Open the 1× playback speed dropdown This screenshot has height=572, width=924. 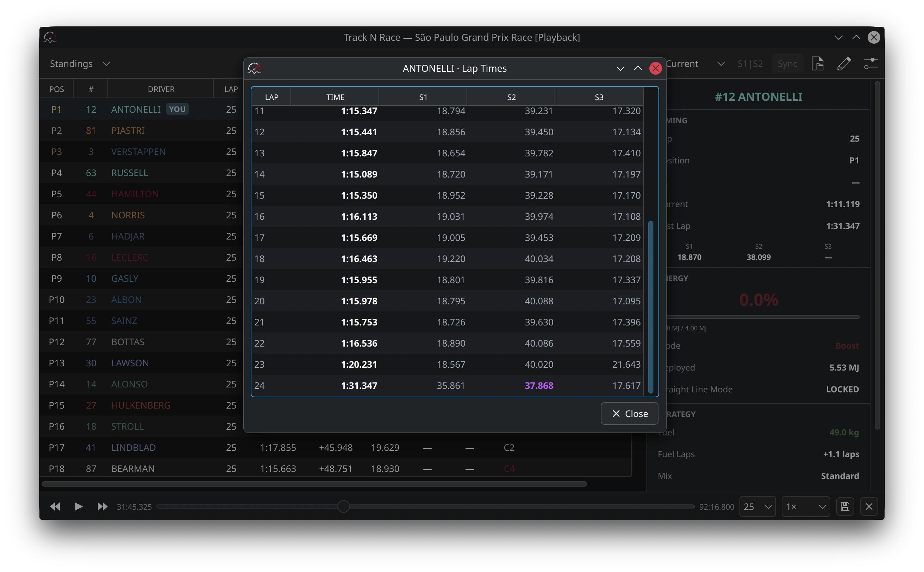(806, 506)
